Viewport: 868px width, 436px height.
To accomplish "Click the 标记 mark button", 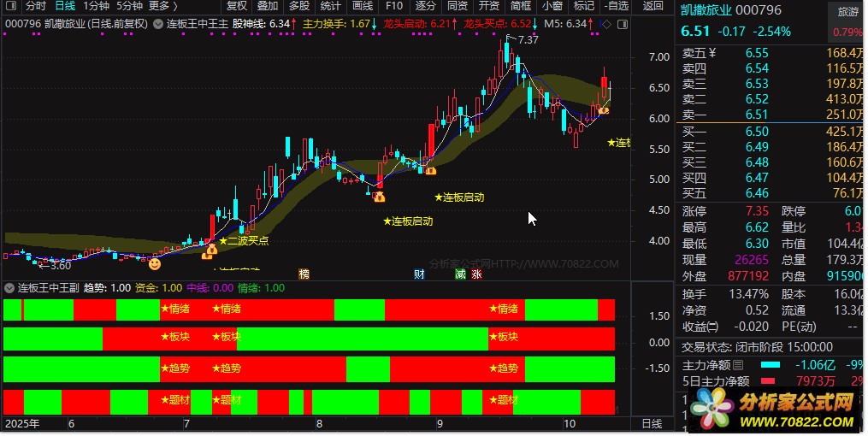I will 583,6.
